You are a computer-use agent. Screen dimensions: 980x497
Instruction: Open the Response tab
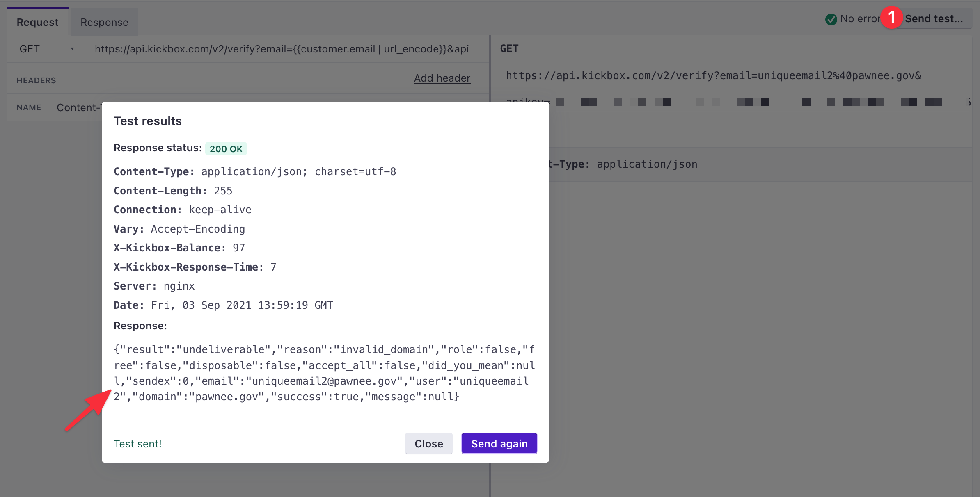pos(104,22)
